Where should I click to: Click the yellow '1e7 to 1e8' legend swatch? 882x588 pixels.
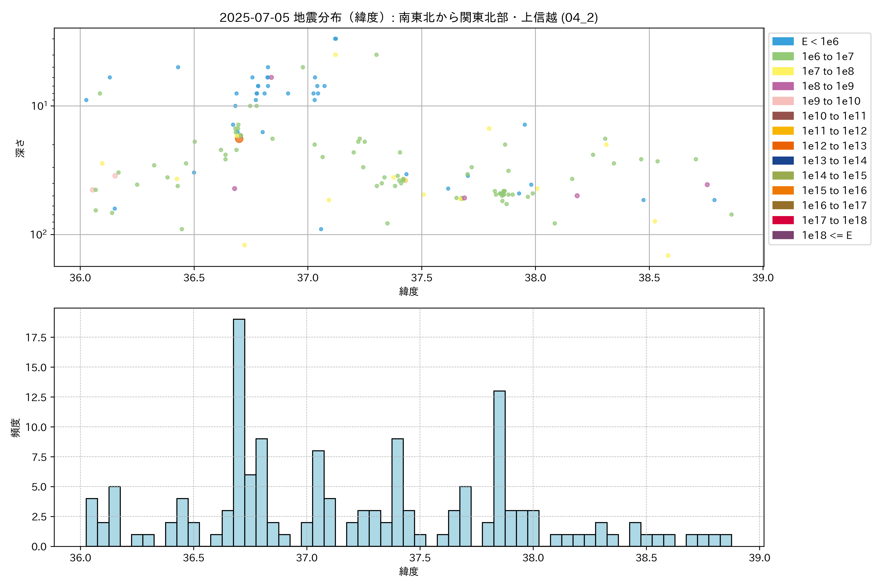point(783,71)
